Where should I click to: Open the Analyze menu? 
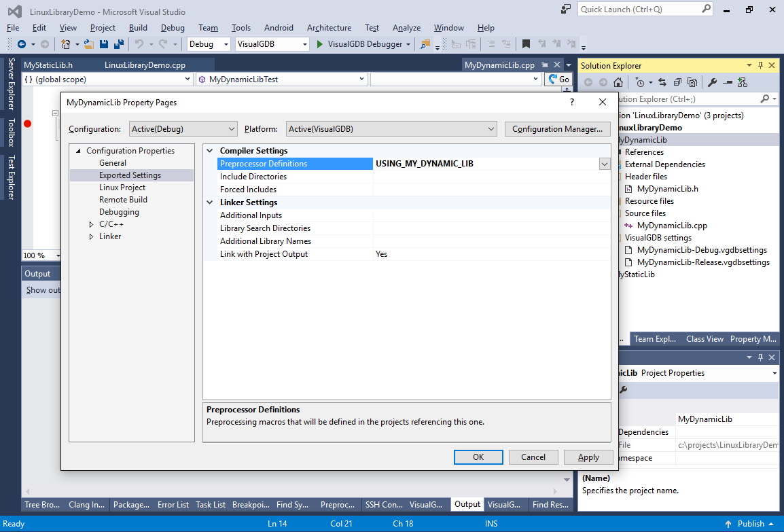[406, 28]
